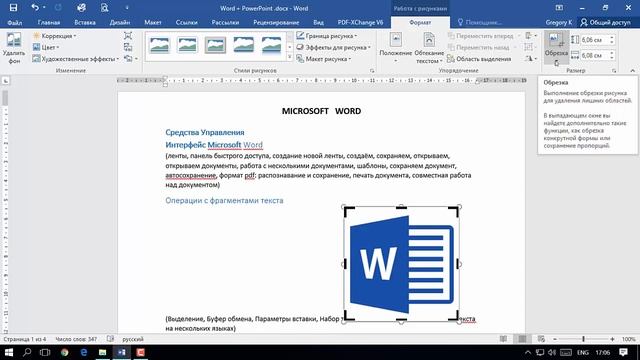Click the Удалить фон button
Image resolution: width=640 pixels, height=360 pixels.
[x=14, y=48]
